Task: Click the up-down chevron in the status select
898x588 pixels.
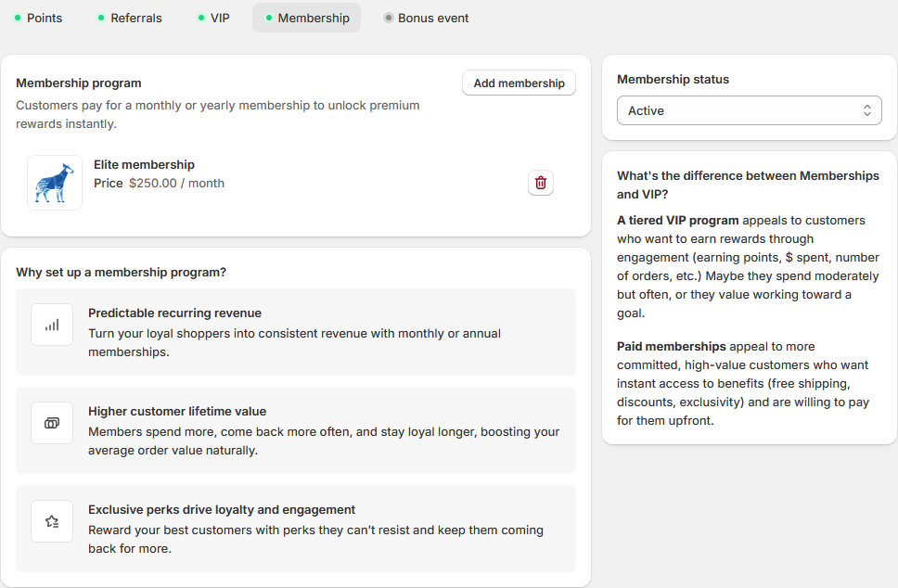Action: click(866, 110)
